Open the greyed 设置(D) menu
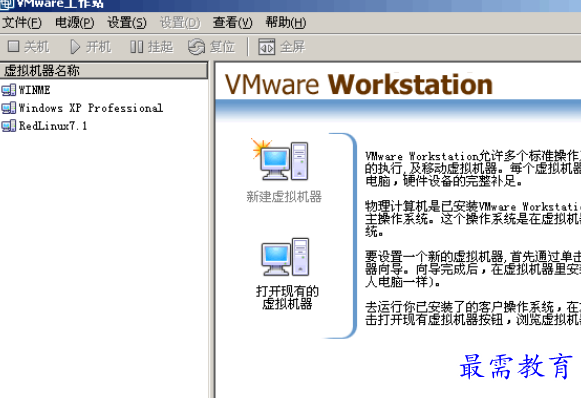Screen dimensions: 581x398 click(x=180, y=23)
